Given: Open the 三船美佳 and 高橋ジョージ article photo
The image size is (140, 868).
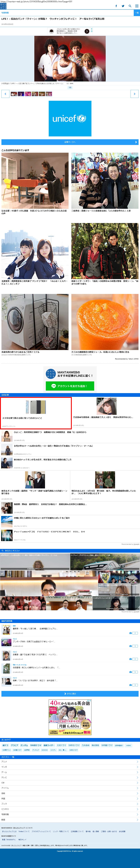Looking at the screenshot, I should 105,181.
